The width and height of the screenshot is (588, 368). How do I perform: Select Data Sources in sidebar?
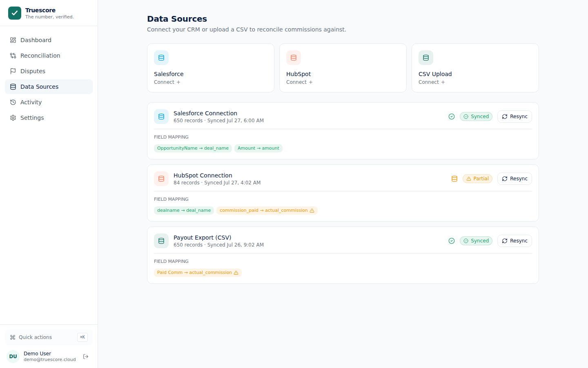(x=49, y=87)
